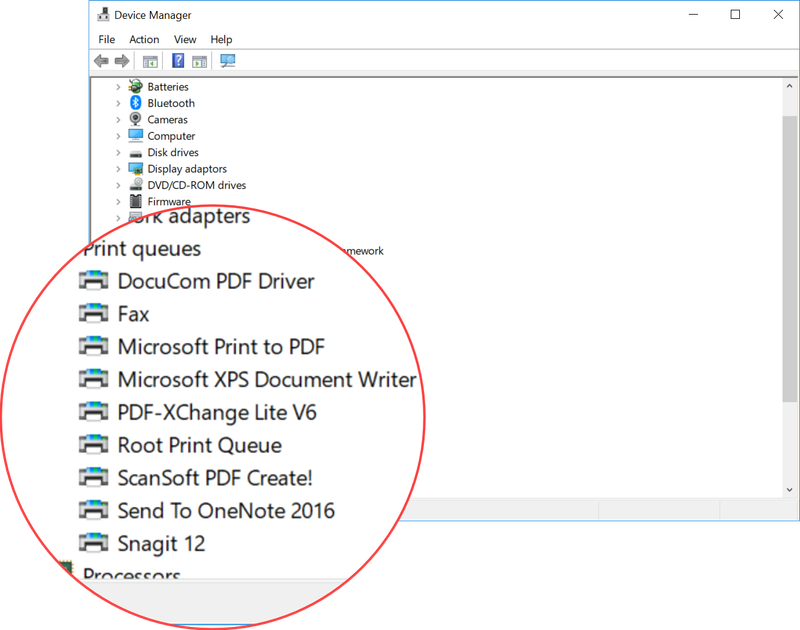Open the Help menu
This screenshot has height=630, width=800.
point(221,39)
